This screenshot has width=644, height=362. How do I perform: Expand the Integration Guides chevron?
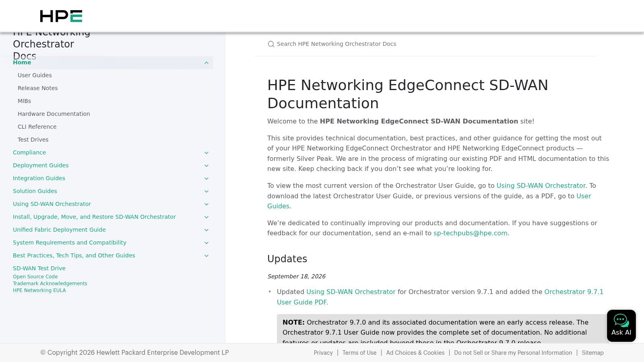tap(206, 179)
